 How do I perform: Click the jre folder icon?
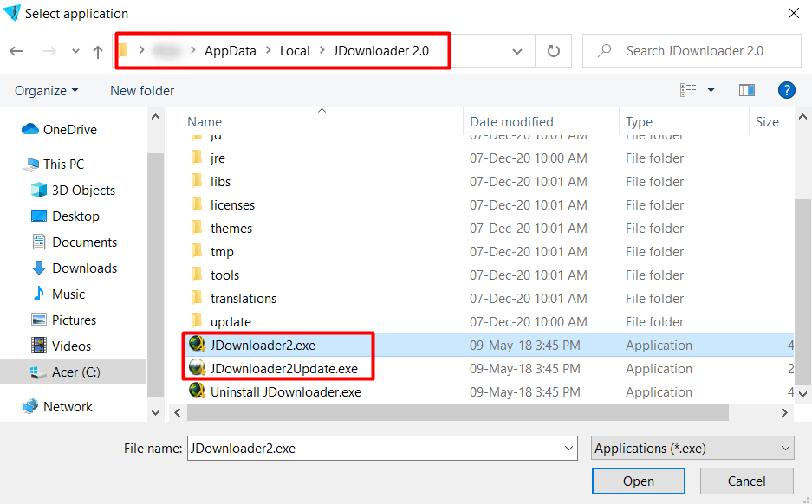pyautogui.click(x=197, y=157)
